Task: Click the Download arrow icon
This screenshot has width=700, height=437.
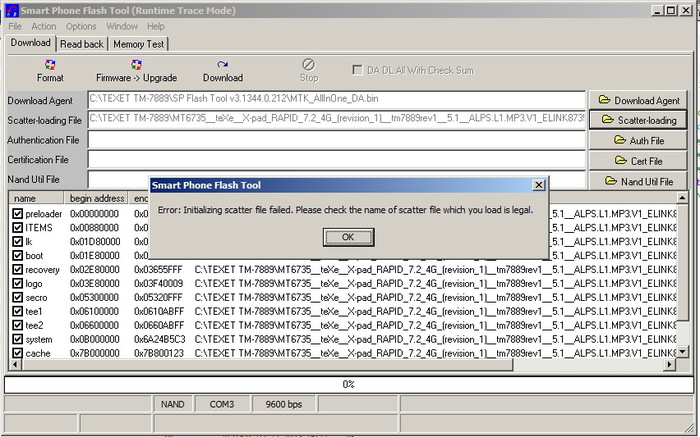Action: [x=222, y=65]
